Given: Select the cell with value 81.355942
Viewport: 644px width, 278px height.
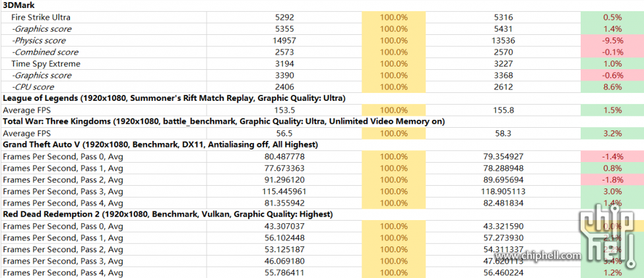Looking at the screenshot, I should click(284, 203).
